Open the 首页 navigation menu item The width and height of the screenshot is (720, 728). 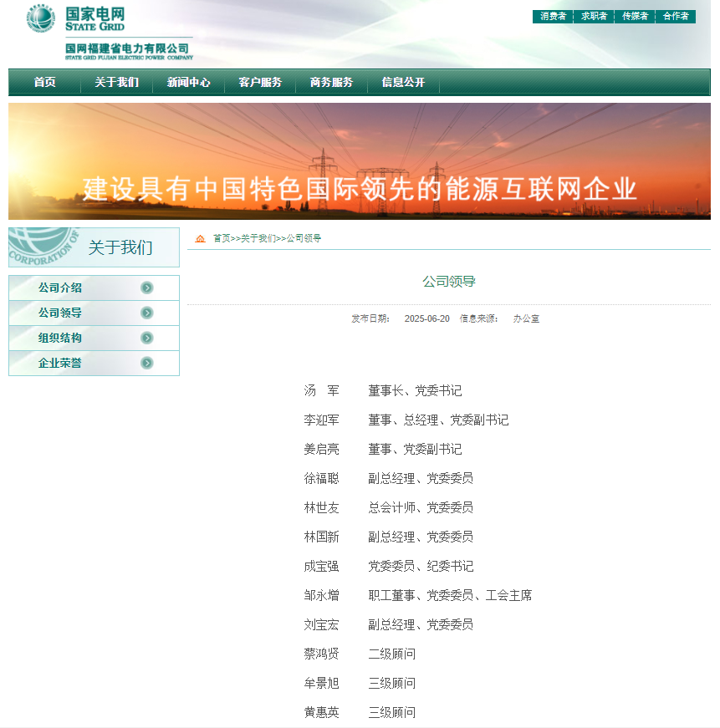tap(45, 83)
